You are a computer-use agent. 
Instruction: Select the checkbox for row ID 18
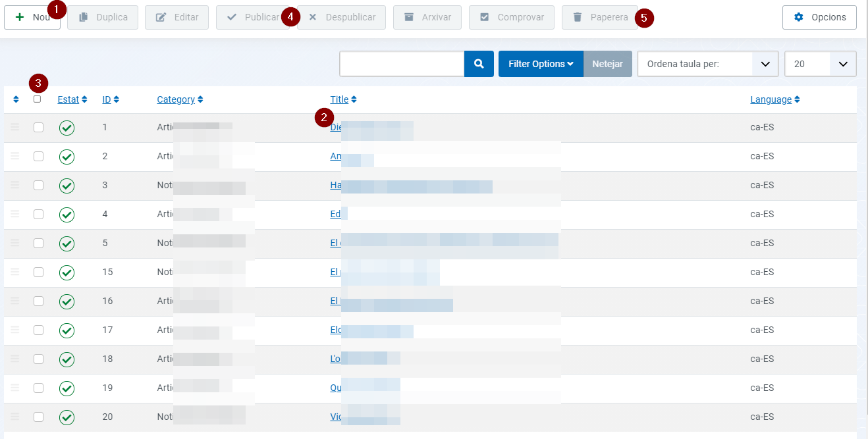39,359
